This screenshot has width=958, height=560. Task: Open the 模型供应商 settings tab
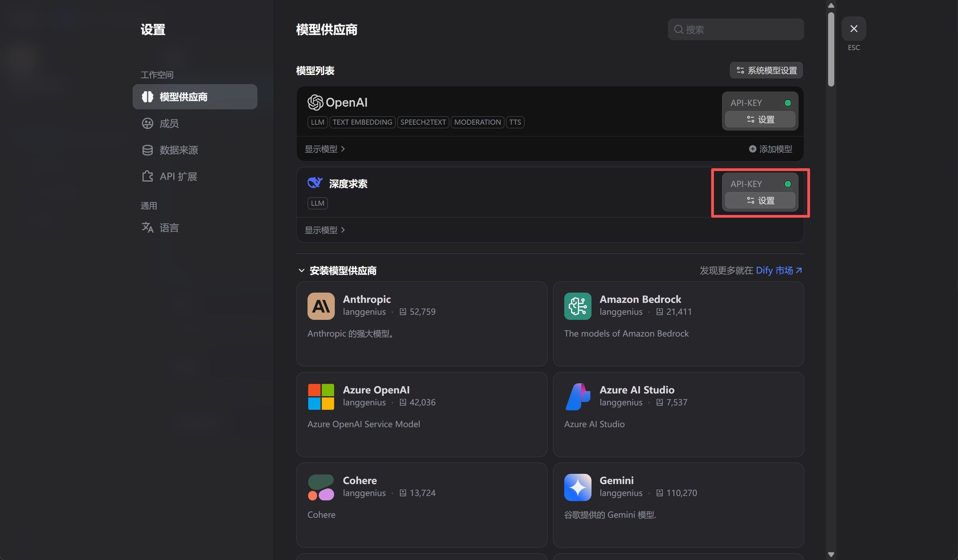[195, 97]
